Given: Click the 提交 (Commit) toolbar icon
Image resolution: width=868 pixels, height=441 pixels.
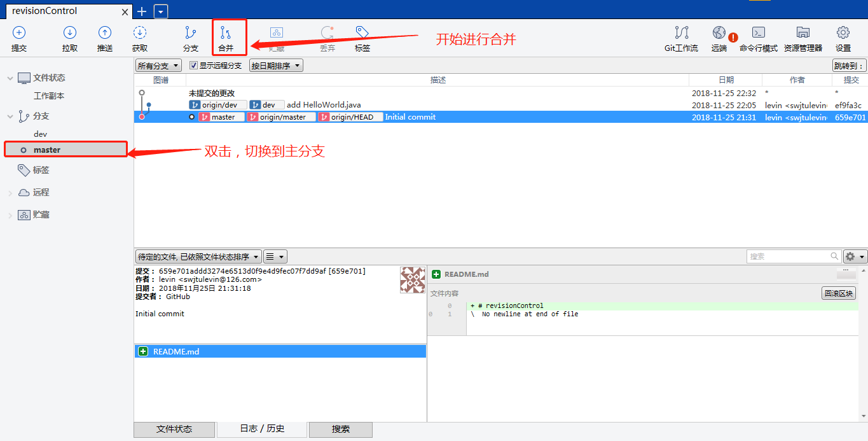Looking at the screenshot, I should click(19, 32).
